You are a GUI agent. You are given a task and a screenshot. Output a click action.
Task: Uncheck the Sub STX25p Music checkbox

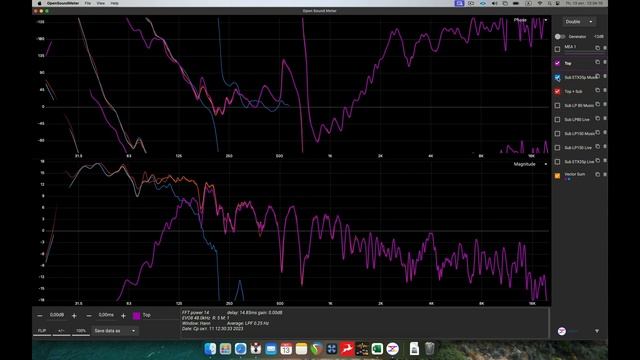(557, 77)
